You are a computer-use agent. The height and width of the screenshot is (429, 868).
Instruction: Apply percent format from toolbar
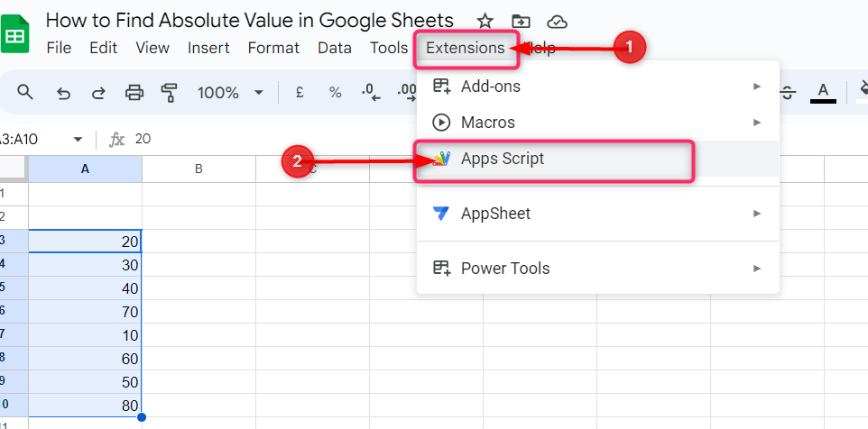[335, 92]
